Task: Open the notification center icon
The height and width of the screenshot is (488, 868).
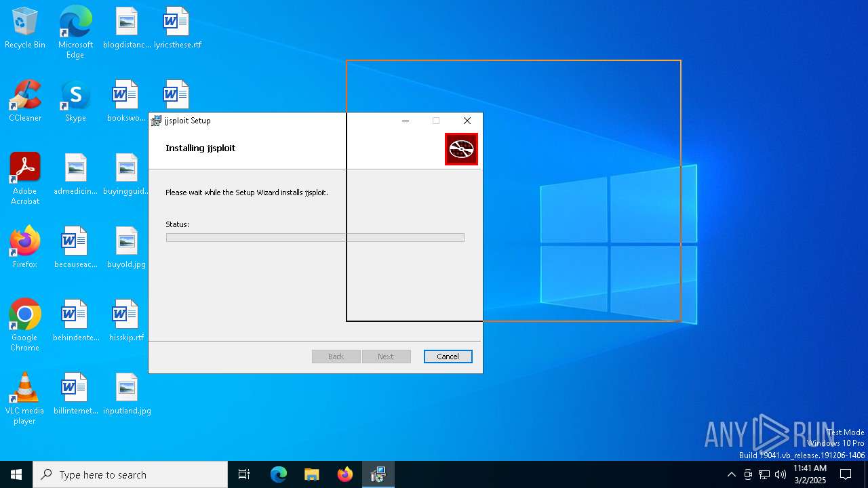Action: point(846,474)
